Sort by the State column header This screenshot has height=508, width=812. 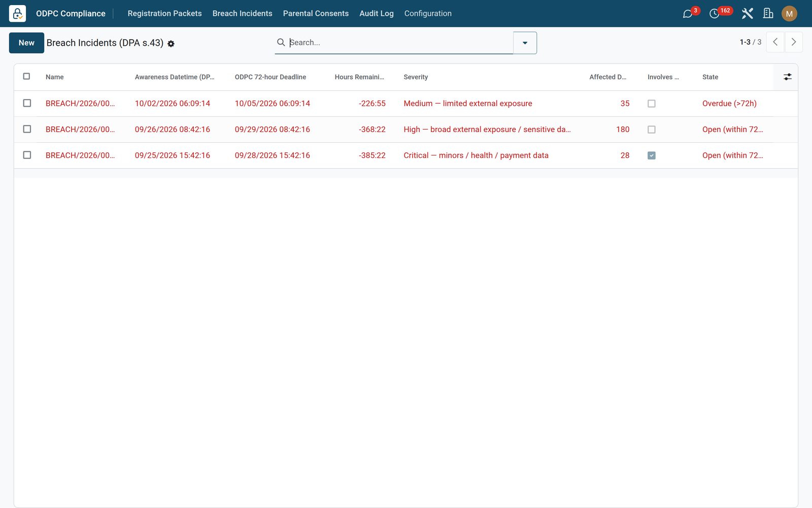[x=710, y=77]
